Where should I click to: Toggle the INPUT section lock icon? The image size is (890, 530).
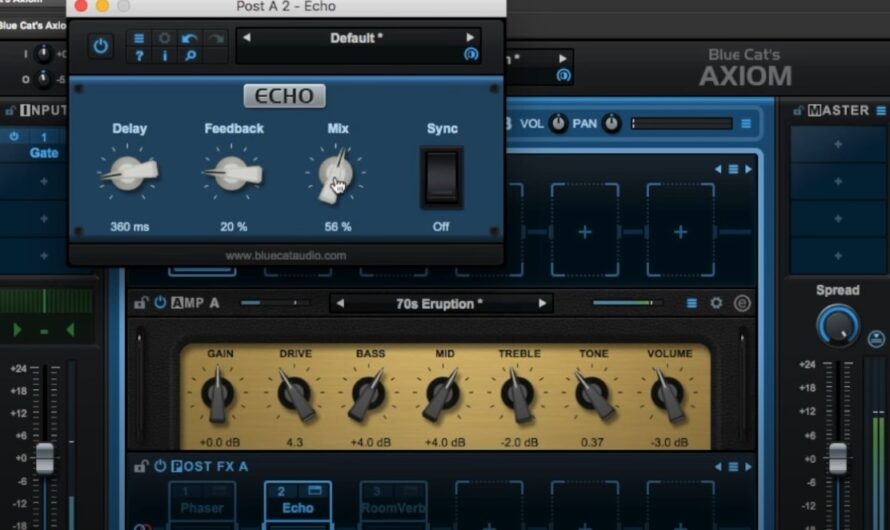coord(10,111)
